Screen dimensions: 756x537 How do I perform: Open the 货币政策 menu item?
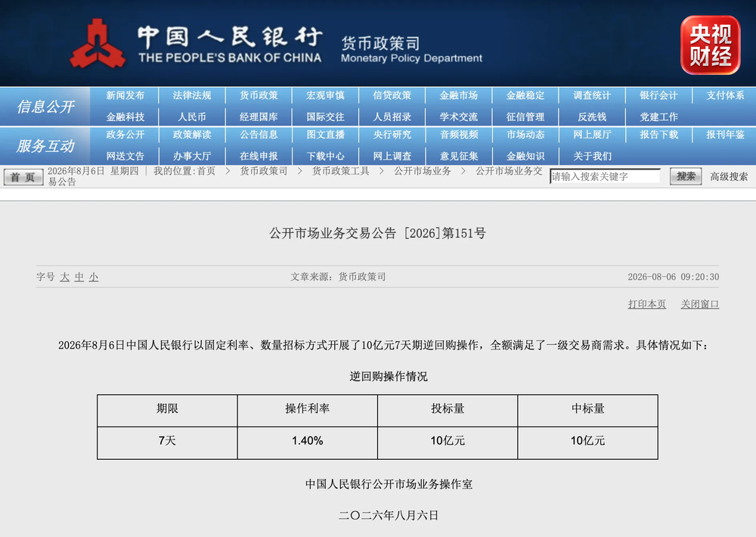coord(259,95)
